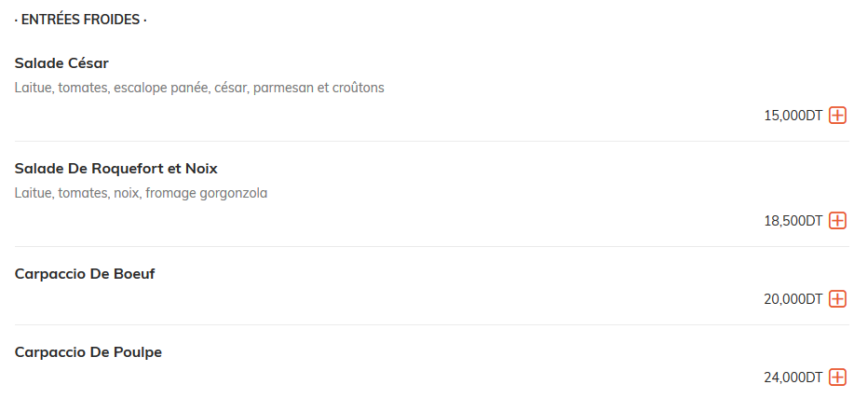
Task: Add Salade De Roquefort et Noix to order
Action: coord(837,221)
